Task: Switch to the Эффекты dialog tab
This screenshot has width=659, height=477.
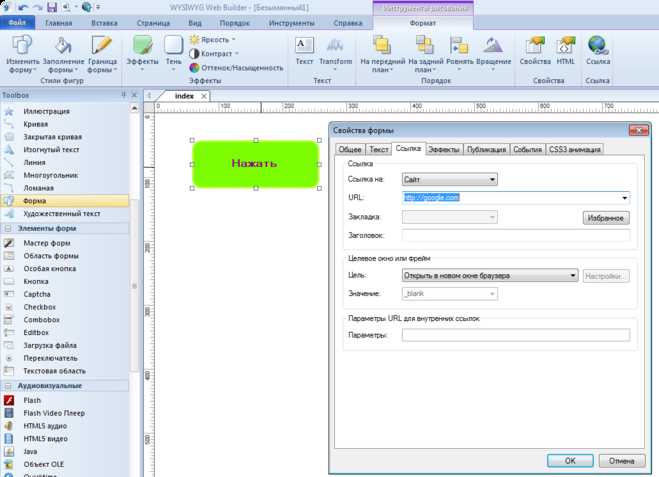Action: (x=443, y=149)
